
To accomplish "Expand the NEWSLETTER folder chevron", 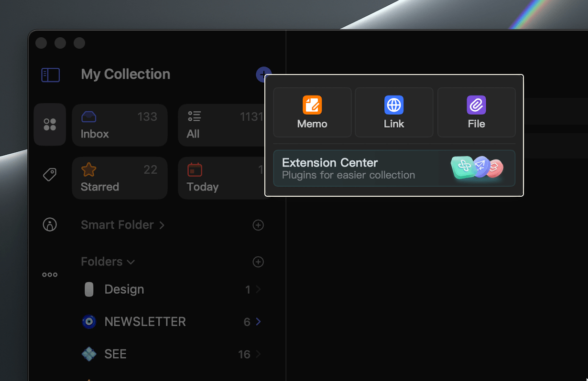I will (x=258, y=322).
